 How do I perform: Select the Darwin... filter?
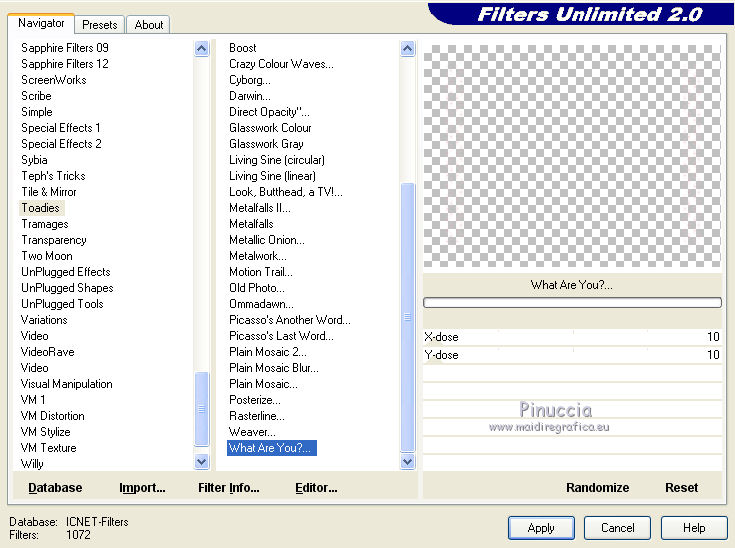click(x=250, y=96)
